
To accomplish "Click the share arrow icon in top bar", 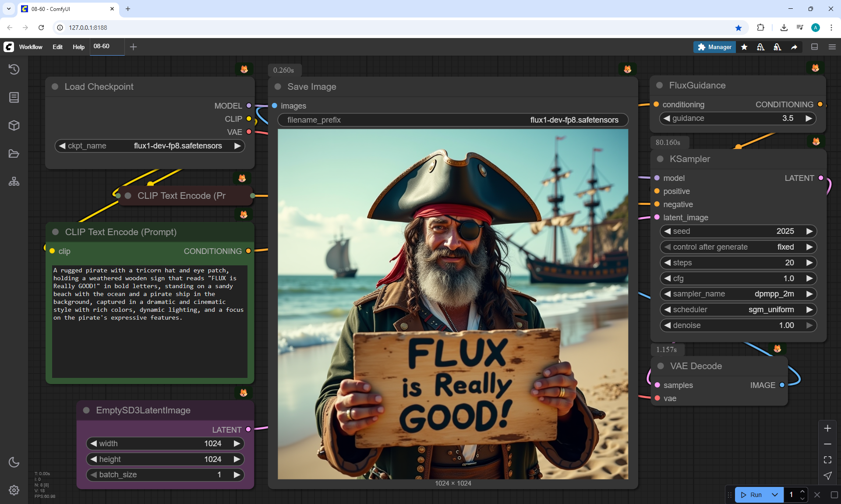I will pos(794,47).
